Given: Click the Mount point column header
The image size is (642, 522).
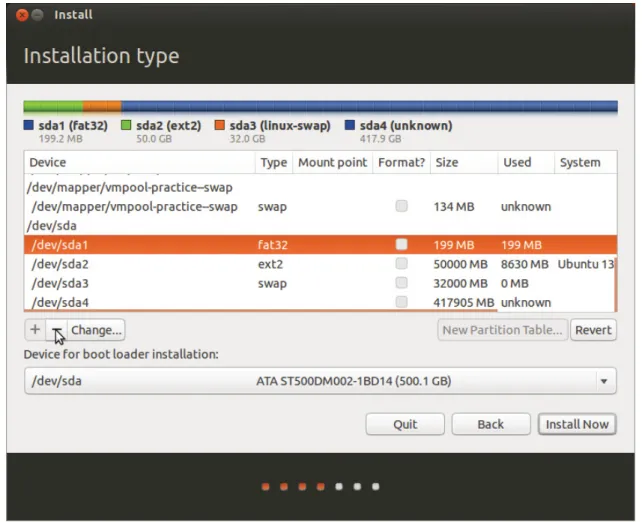Looking at the screenshot, I should tap(332, 162).
